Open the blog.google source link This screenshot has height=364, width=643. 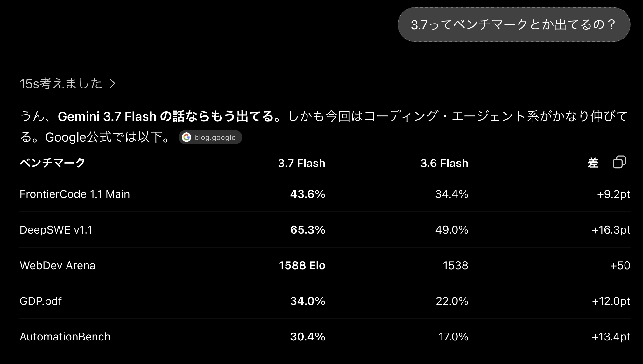pyautogui.click(x=210, y=137)
